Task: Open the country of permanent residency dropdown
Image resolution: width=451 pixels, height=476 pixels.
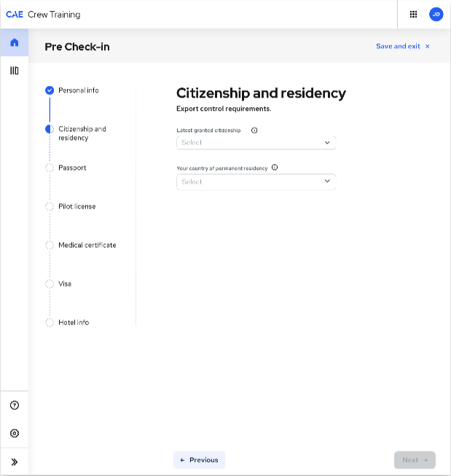Action: [x=256, y=182]
